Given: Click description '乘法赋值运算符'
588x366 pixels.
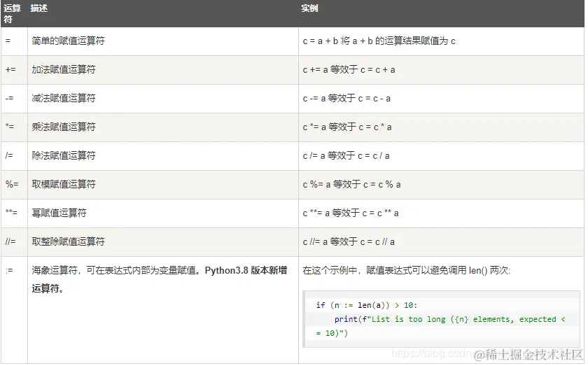Looking at the screenshot, I should [x=64, y=127].
